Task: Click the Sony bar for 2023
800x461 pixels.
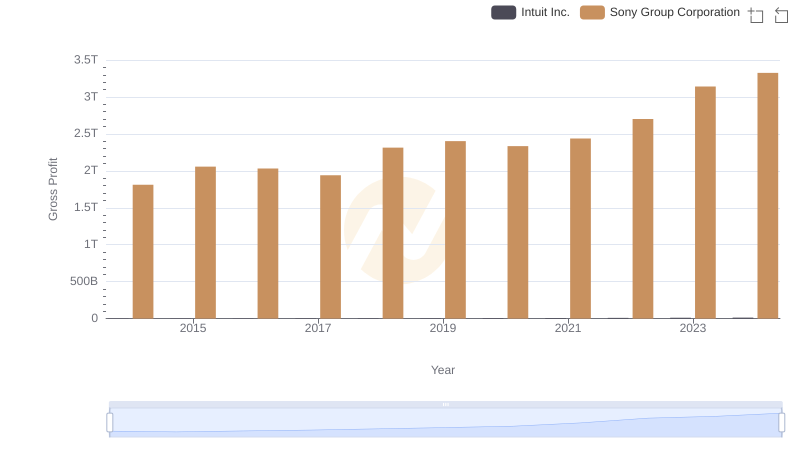Action: point(706,202)
